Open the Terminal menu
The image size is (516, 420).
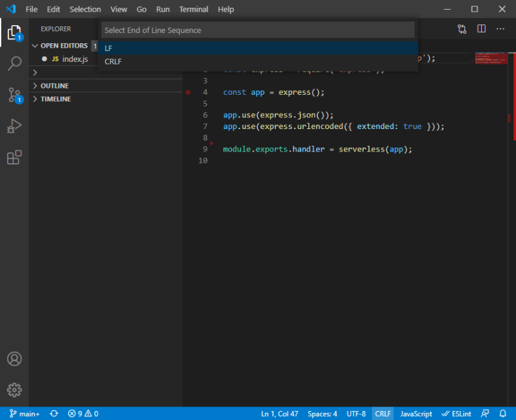tap(194, 9)
